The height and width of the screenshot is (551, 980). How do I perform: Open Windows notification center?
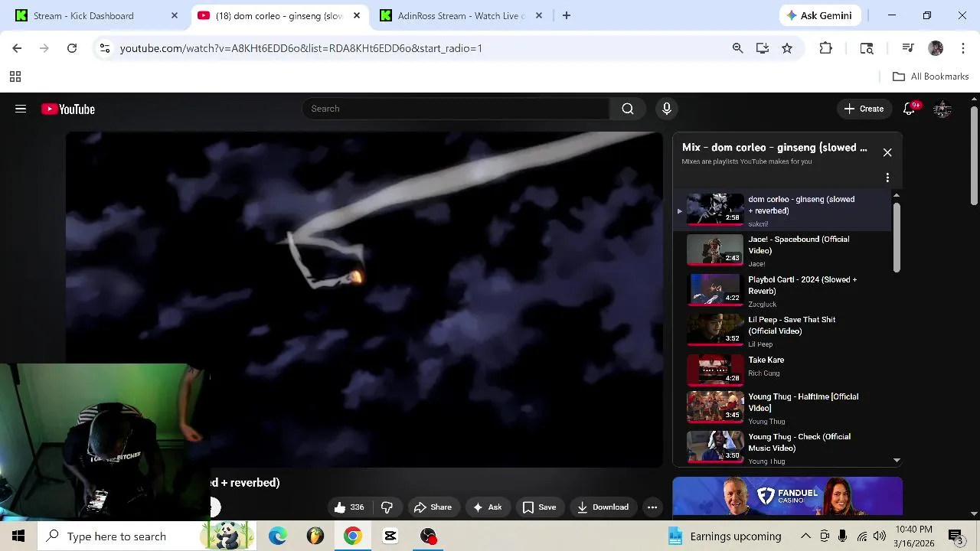(957, 536)
